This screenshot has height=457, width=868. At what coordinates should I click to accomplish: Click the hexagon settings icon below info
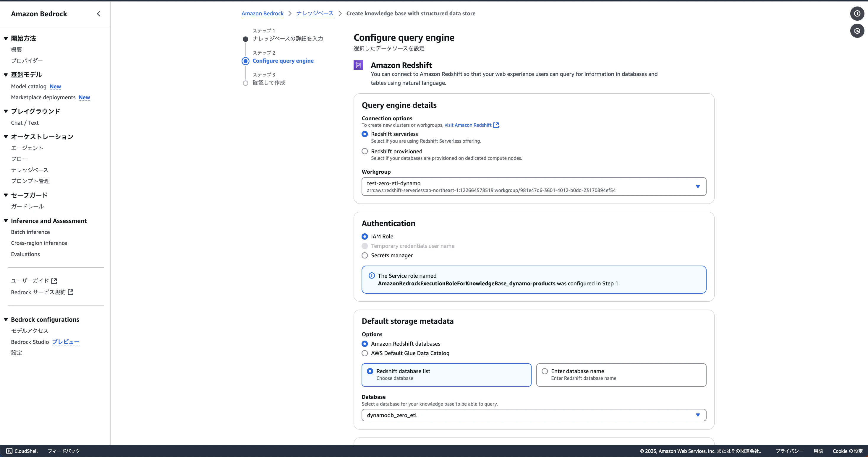857,31
